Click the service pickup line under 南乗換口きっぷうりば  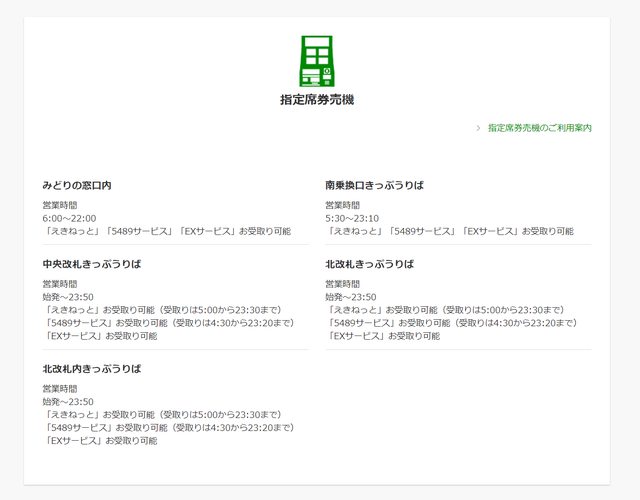(x=449, y=231)
